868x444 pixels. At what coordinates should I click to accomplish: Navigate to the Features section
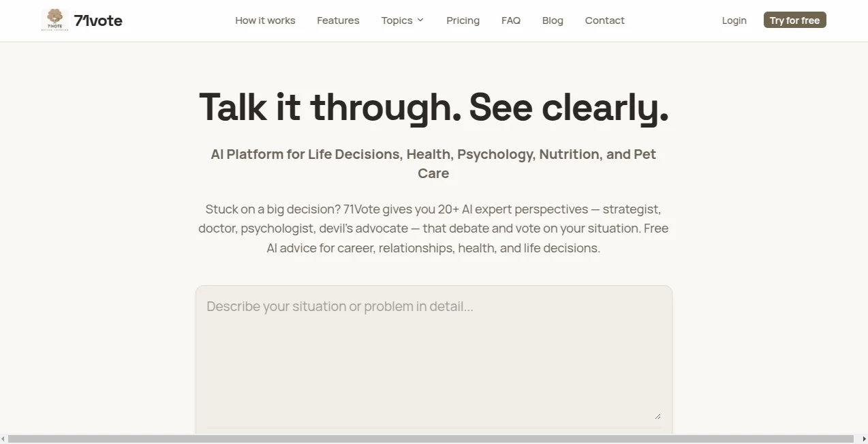pyautogui.click(x=338, y=20)
